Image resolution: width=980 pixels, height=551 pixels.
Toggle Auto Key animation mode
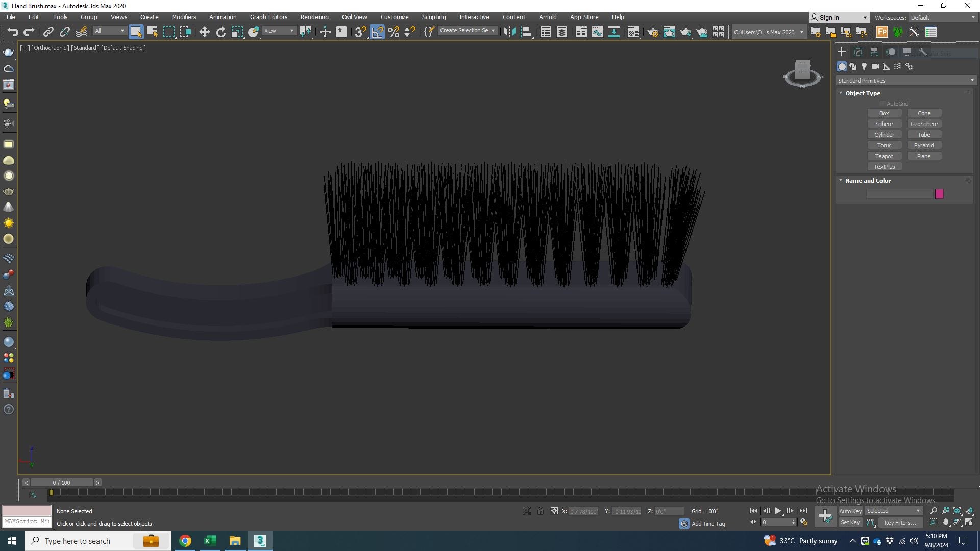[850, 511]
